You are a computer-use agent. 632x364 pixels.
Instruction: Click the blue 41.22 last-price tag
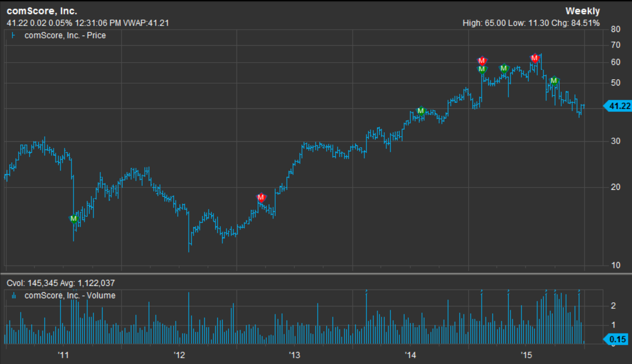pos(618,106)
